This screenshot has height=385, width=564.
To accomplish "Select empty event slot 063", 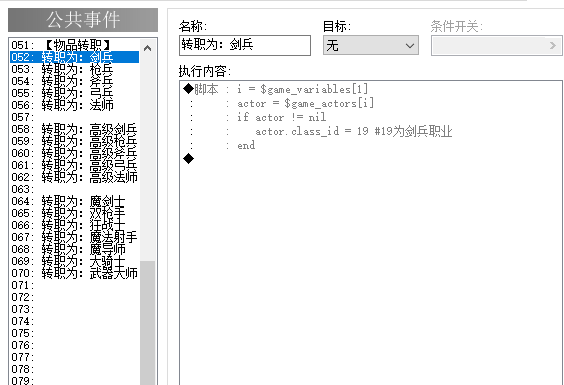I will coord(74,189).
